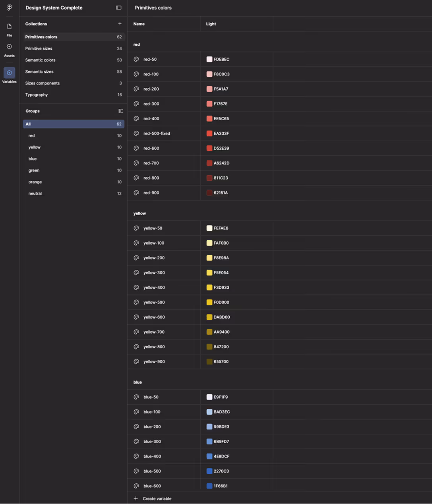This screenshot has width=432, height=504.
Task: Click the color type icon for blue-400
Action: point(136,456)
